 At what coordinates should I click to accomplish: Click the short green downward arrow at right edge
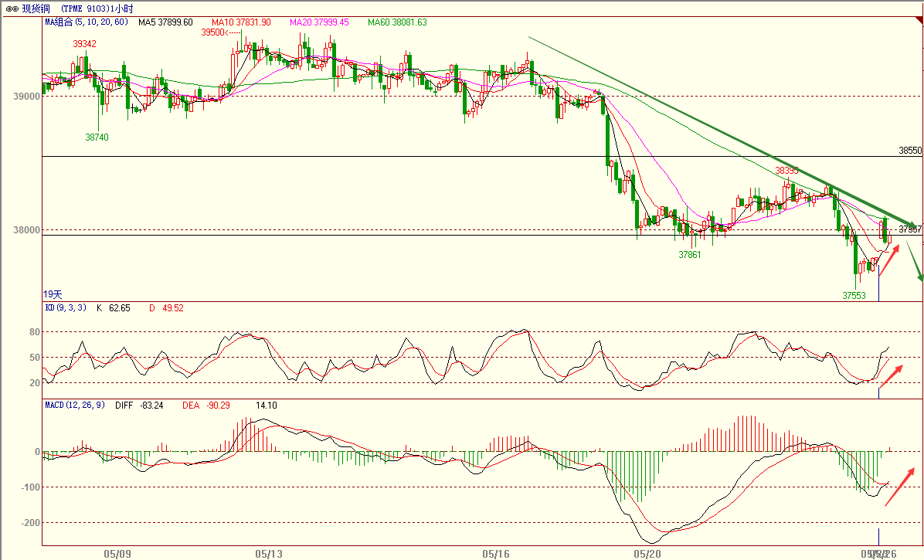[915, 263]
